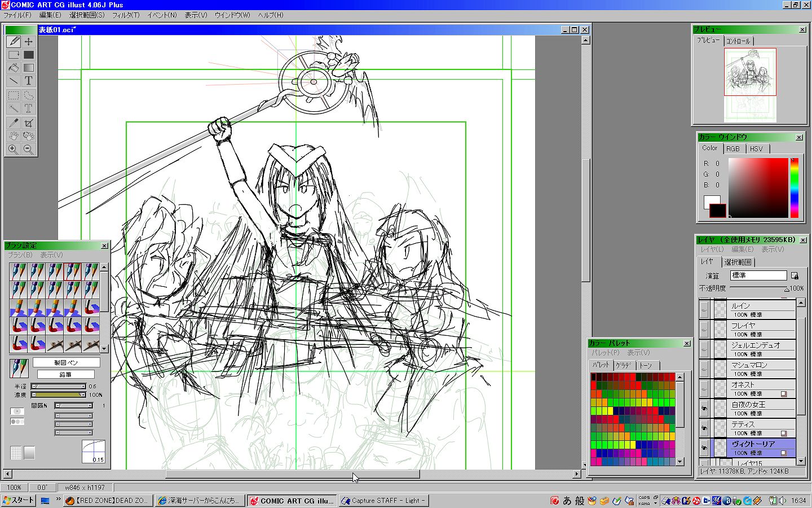Select the solid black rectangle tool
This screenshot has height=508, width=812.
[x=29, y=55]
